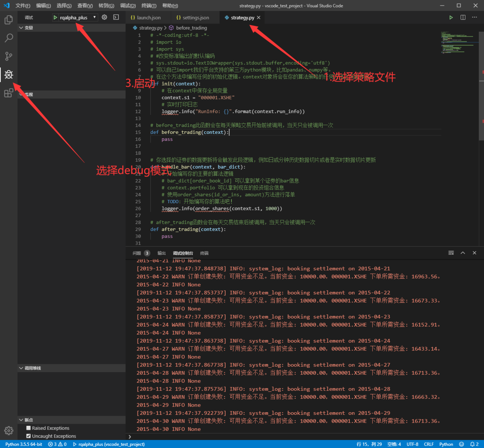Click the 行 15, 列 29 cursor position

pos(369,444)
